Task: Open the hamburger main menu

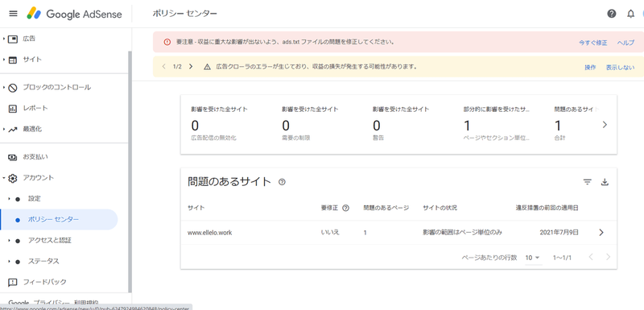Action: (13, 14)
